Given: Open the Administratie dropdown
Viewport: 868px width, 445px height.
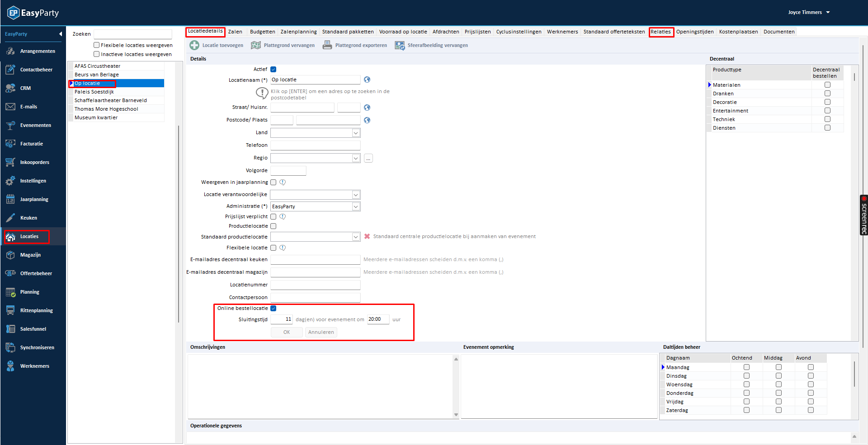Looking at the screenshot, I should click(x=356, y=206).
